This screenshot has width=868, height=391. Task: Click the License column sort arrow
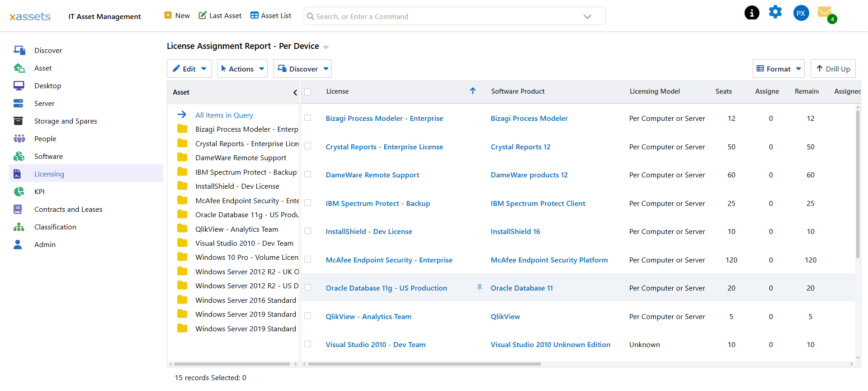[473, 91]
